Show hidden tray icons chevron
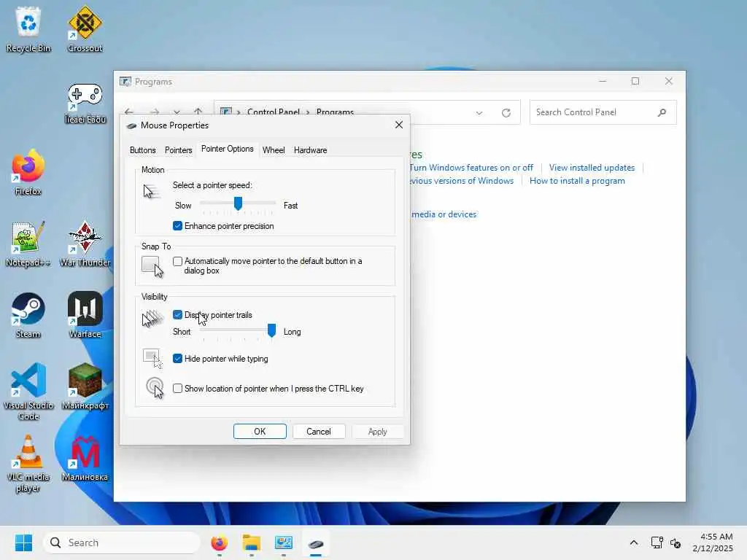The image size is (747, 560). (634, 542)
